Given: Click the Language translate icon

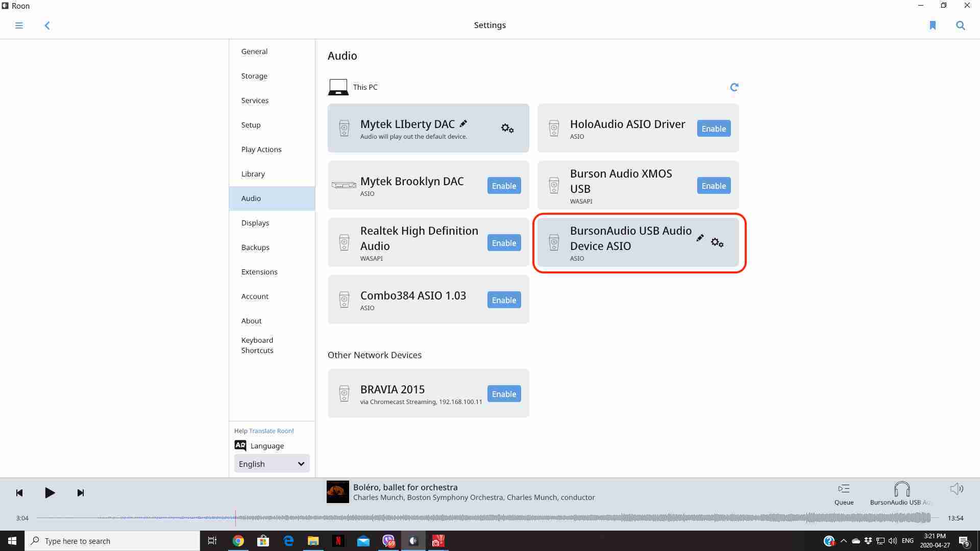Looking at the screenshot, I should click(x=240, y=445).
